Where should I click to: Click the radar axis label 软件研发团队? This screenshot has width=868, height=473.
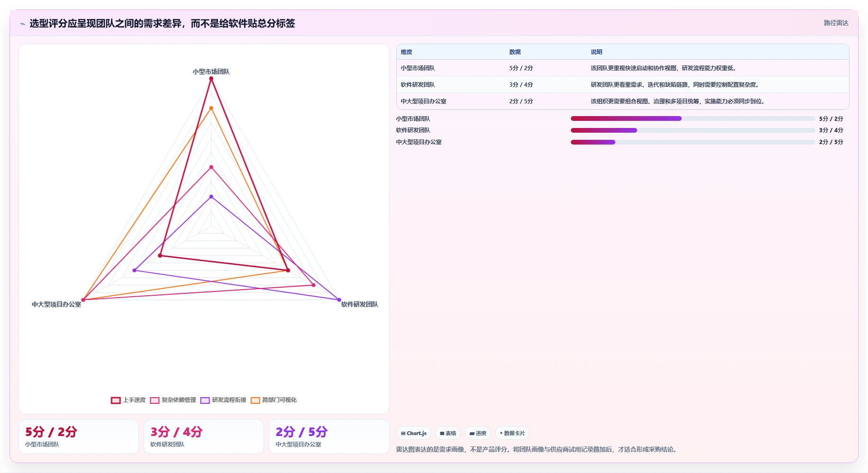[x=360, y=304]
